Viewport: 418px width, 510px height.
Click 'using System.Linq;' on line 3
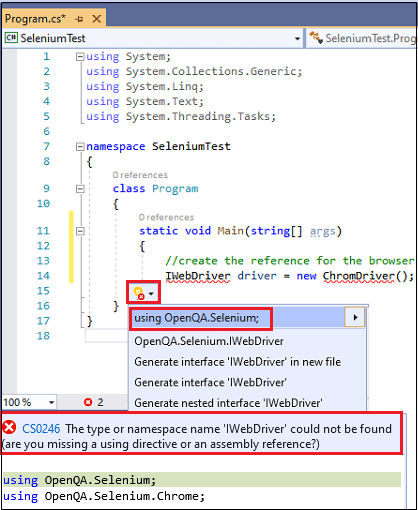tap(145, 87)
